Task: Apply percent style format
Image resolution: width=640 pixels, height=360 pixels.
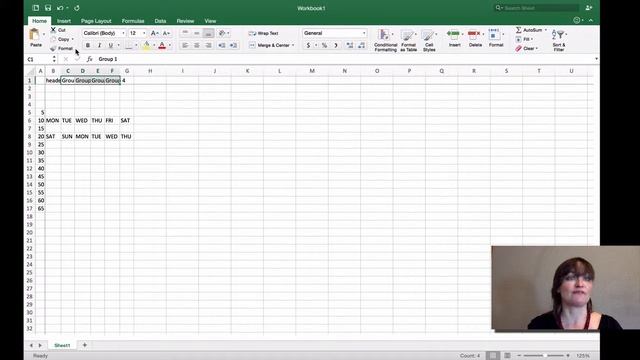Action: [324, 45]
